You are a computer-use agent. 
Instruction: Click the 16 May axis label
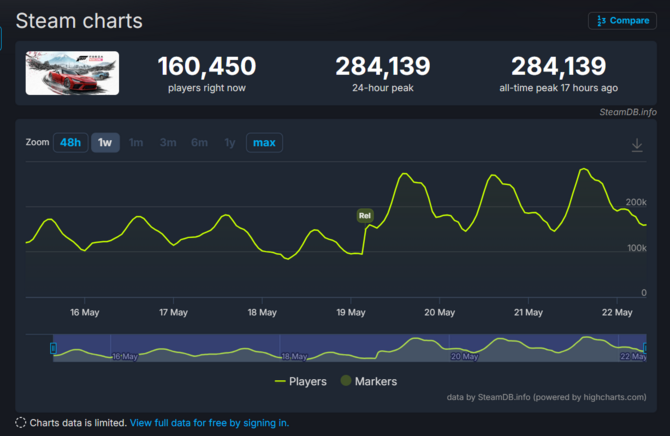(x=85, y=312)
